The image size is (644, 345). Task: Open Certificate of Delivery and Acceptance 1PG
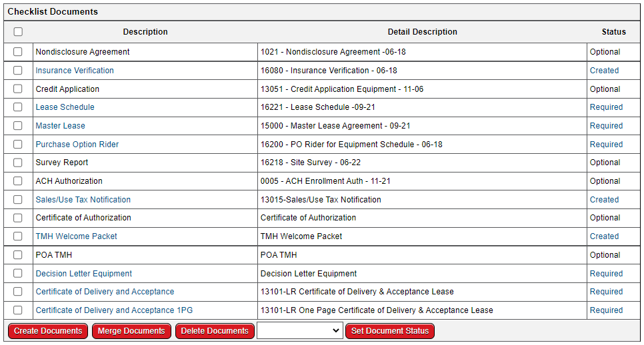[114, 310]
